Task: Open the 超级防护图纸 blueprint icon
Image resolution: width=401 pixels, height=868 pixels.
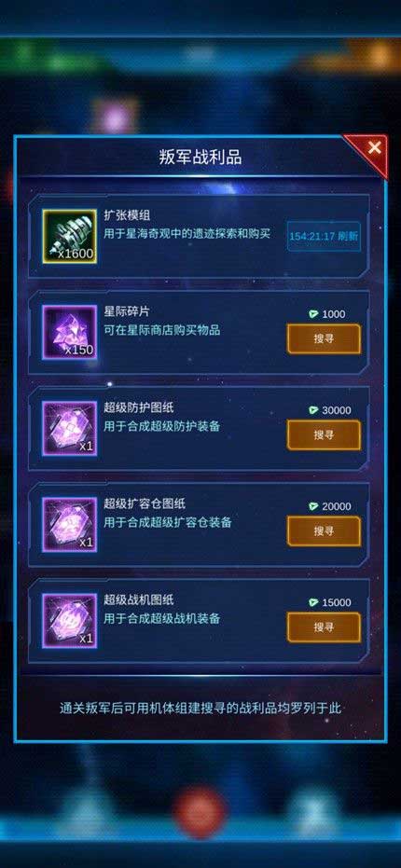Action: 70,429
